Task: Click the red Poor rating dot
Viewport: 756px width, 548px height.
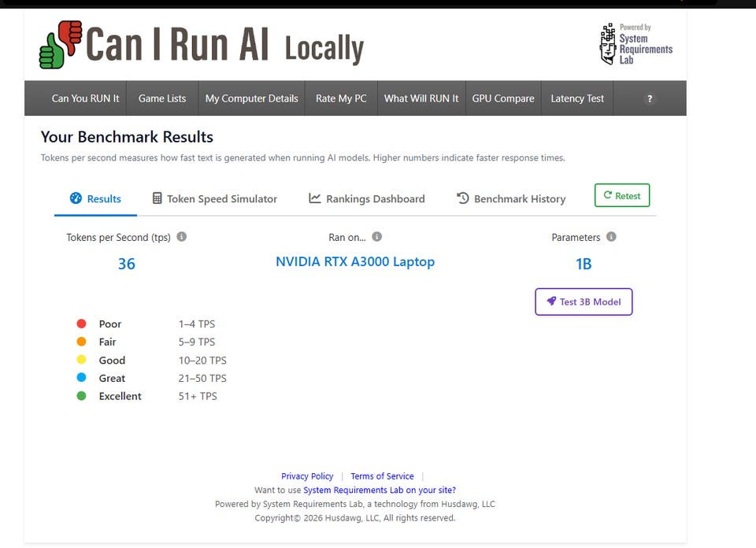Action: click(81, 324)
